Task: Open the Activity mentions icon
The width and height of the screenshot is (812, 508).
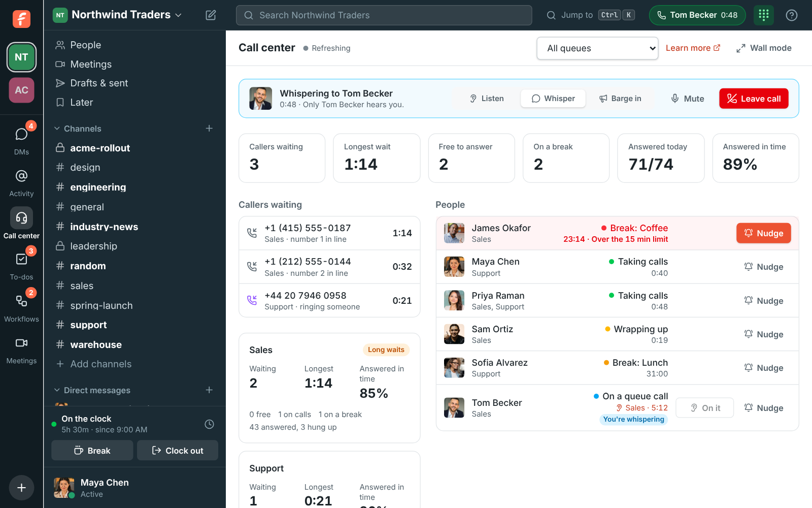Action: point(21,181)
